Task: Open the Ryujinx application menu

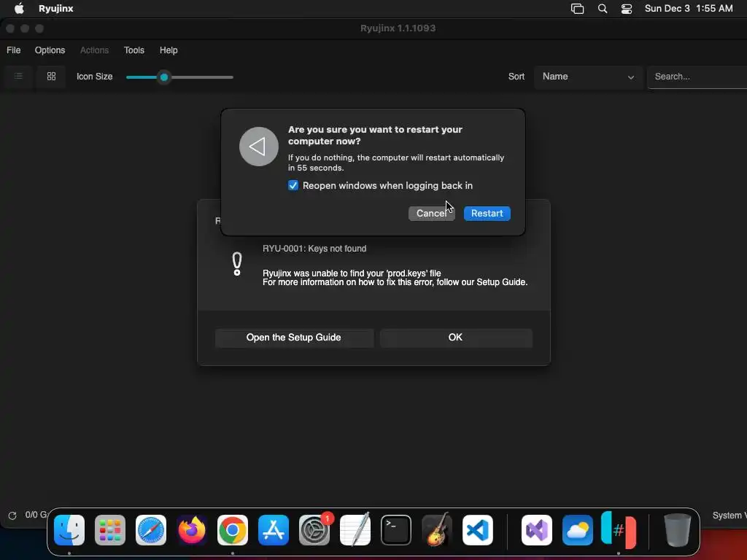Action: click(x=55, y=9)
